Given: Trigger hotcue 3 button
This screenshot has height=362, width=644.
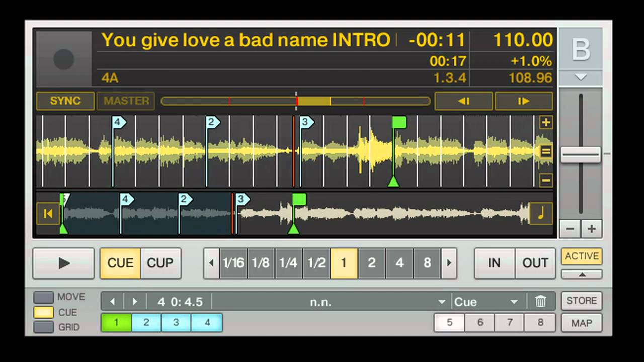Looking at the screenshot, I should coord(177,322).
